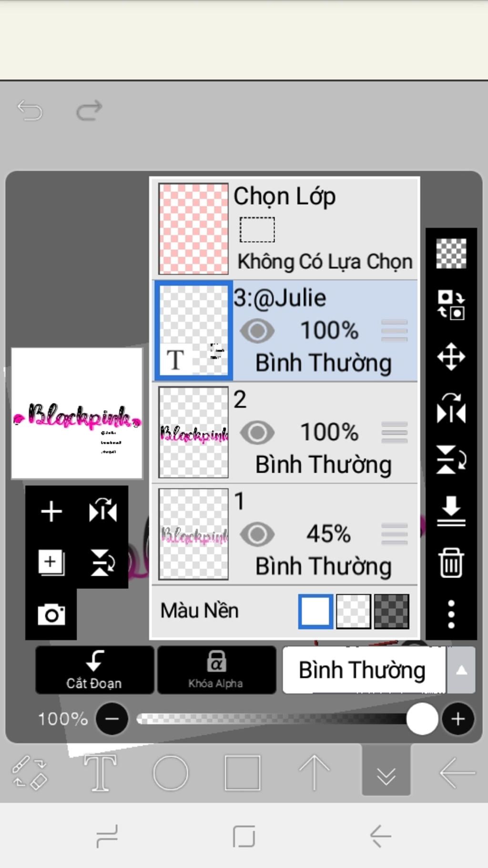
Task: Tap the trash icon to delete layer
Action: click(451, 563)
